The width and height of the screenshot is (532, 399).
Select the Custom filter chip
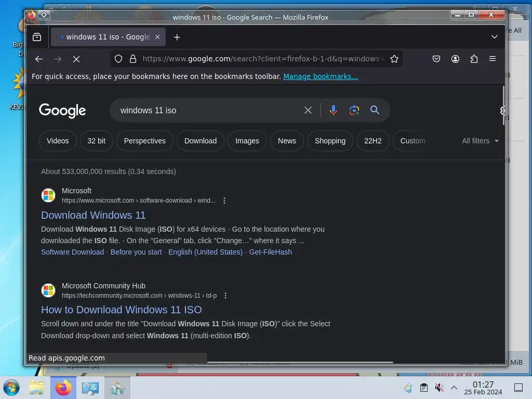413,141
